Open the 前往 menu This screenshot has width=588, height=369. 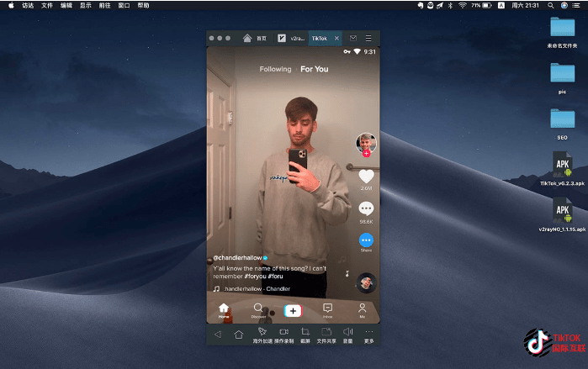click(x=104, y=5)
